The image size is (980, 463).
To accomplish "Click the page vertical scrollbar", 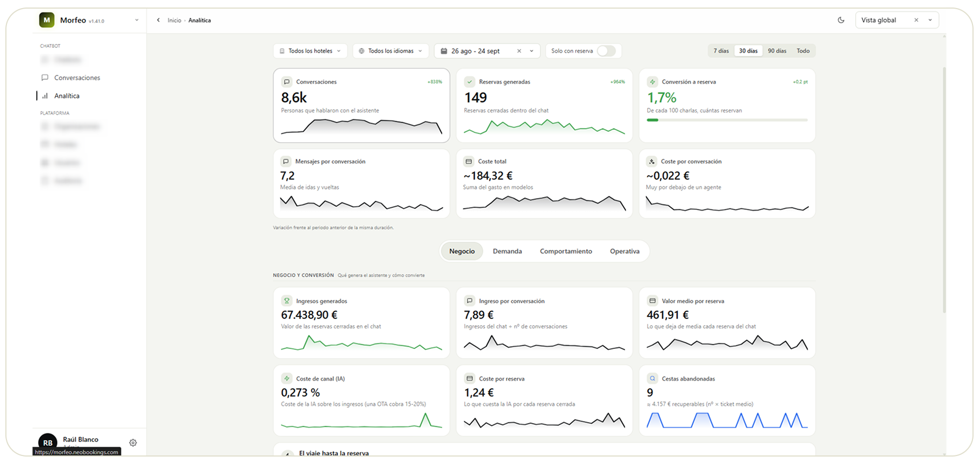I will pyautogui.click(x=944, y=190).
